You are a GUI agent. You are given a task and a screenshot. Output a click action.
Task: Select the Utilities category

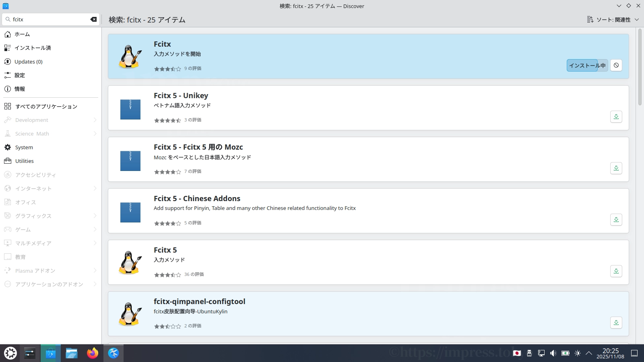[x=51, y=161]
